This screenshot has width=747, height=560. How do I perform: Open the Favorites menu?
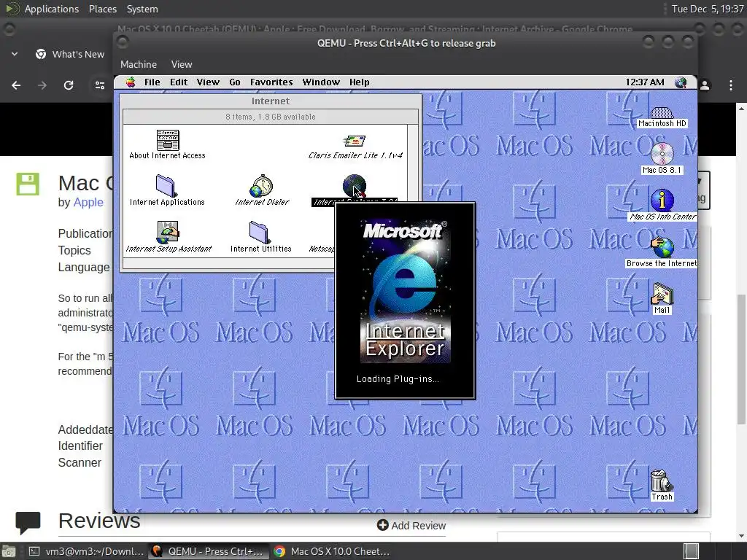click(271, 82)
